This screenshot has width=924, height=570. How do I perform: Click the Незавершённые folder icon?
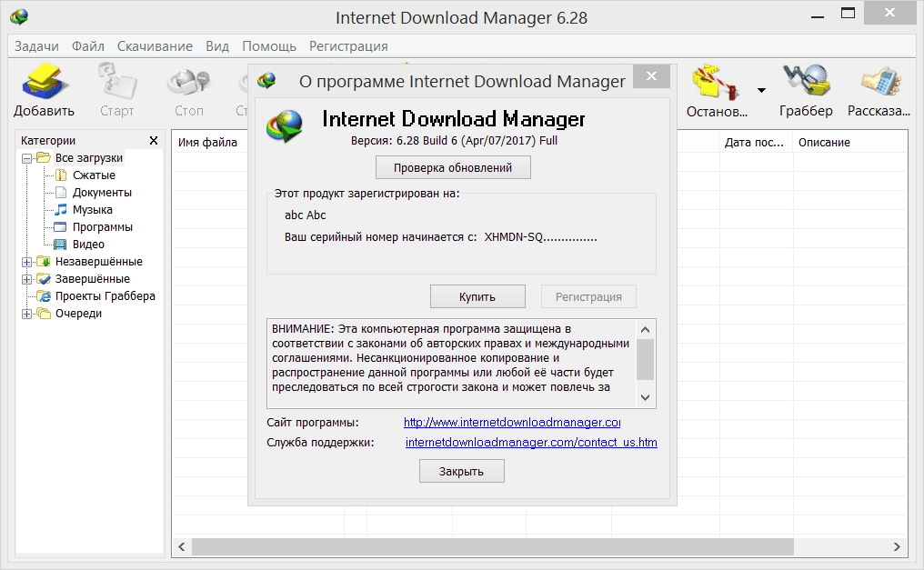tap(44, 261)
